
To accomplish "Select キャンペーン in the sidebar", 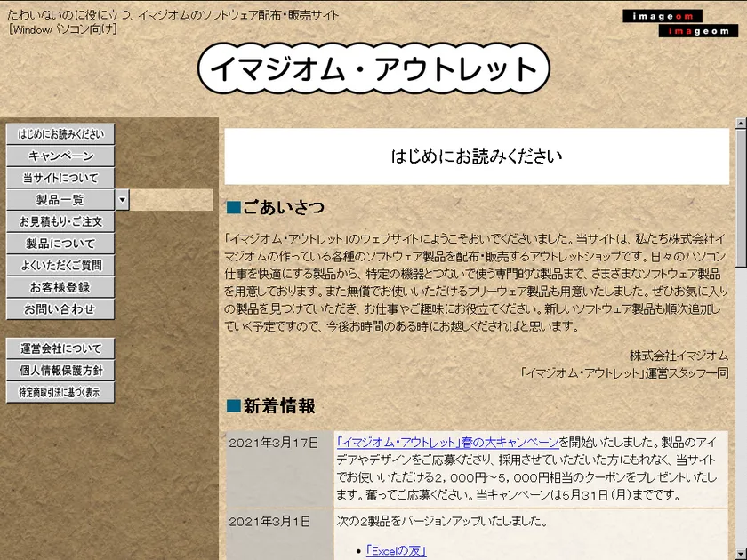I will pos(60,156).
